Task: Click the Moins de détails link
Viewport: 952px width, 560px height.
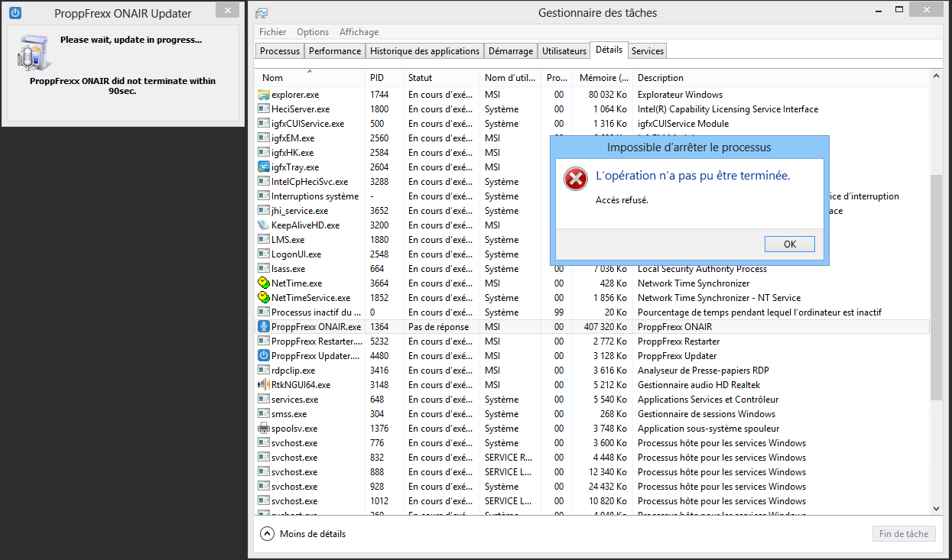Action: point(313,534)
